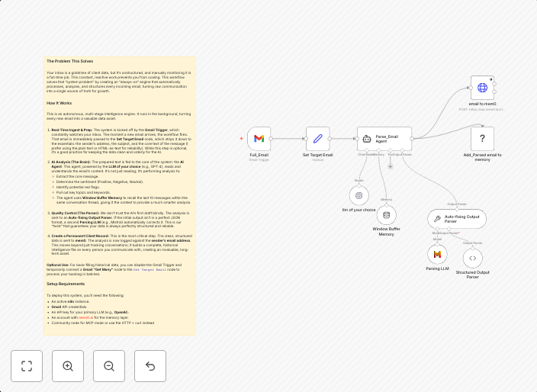Open the Window Buffer Memory node
Image resolution: width=537 pixels, height=392 pixels.
(386, 214)
